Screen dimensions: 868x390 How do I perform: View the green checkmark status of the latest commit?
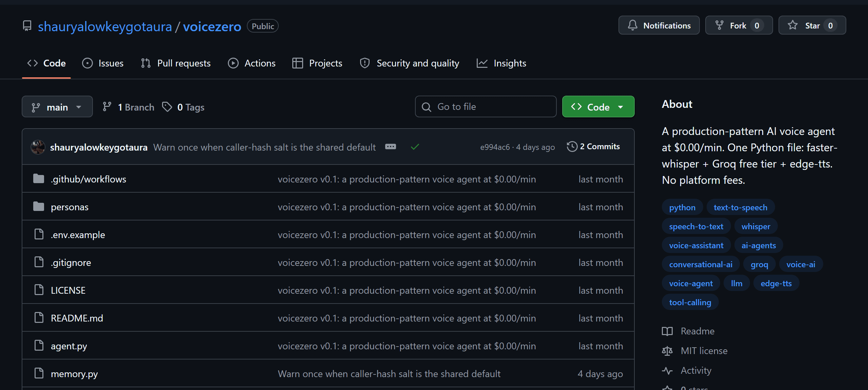point(415,147)
